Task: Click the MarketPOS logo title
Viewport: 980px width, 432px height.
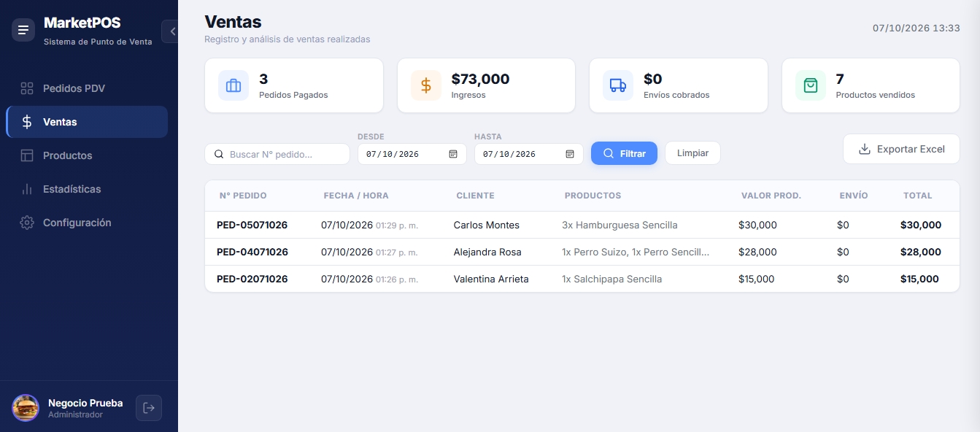Action: 82,23
